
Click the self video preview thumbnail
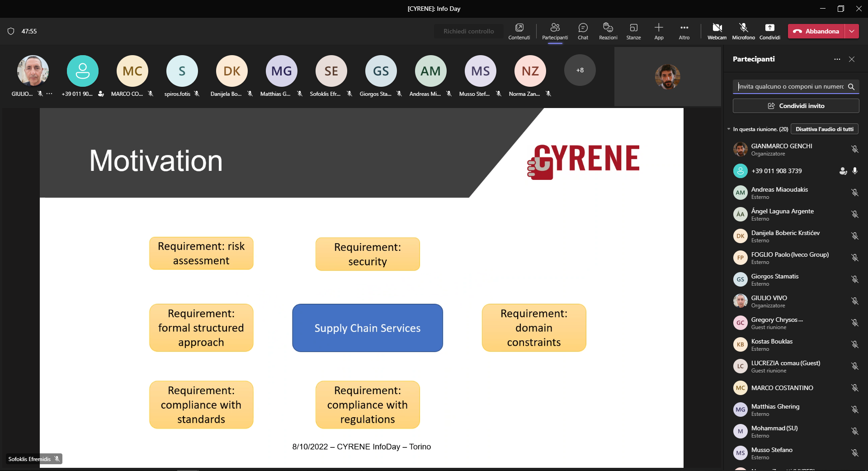pyautogui.click(x=667, y=77)
